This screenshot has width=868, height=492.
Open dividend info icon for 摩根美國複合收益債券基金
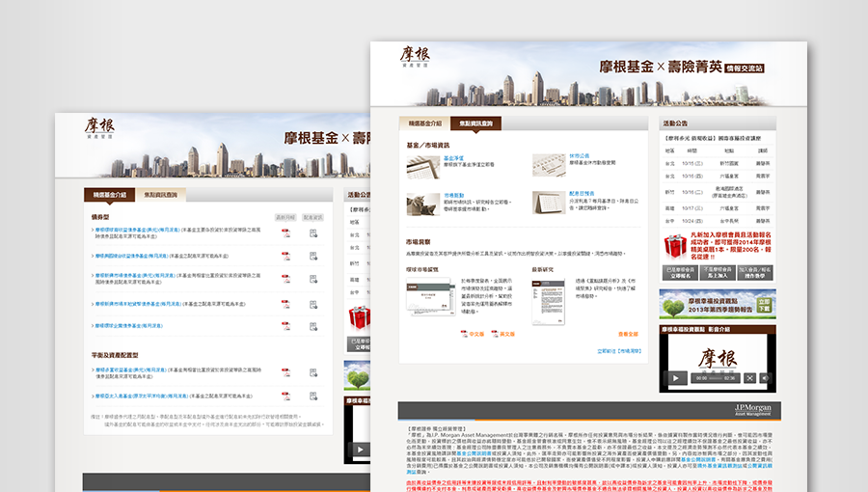tap(313, 256)
